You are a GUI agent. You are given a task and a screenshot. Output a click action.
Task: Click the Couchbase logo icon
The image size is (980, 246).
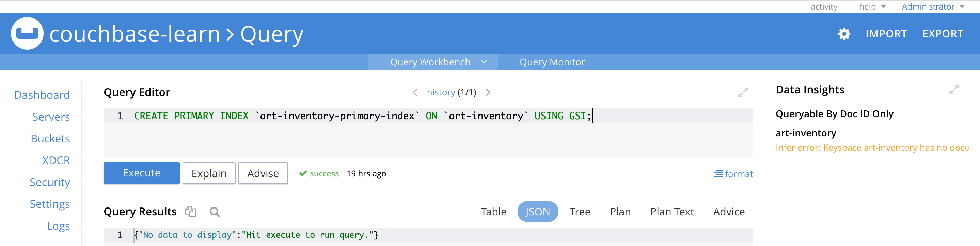27,33
